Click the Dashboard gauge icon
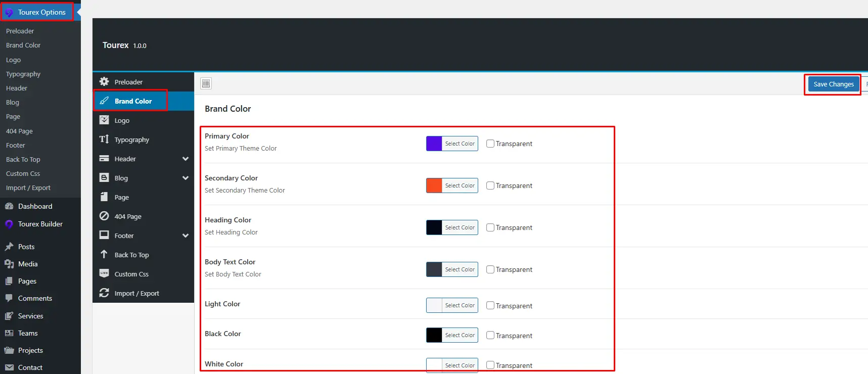868x374 pixels. [x=9, y=206]
